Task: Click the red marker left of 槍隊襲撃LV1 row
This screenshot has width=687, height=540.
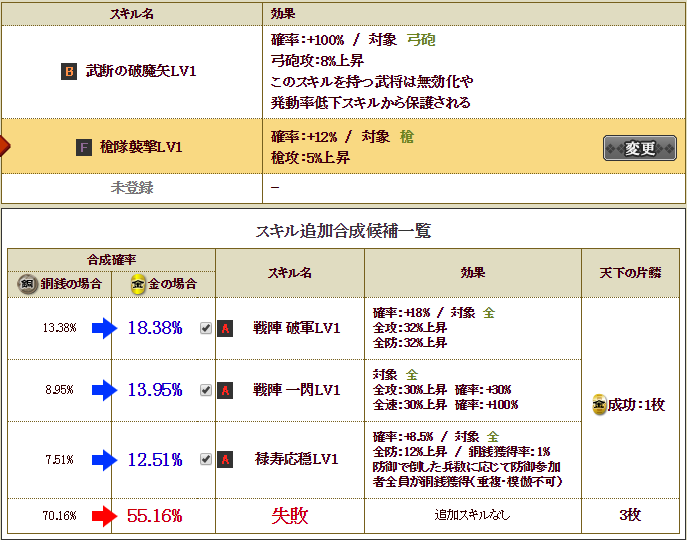Action: coord(5,146)
